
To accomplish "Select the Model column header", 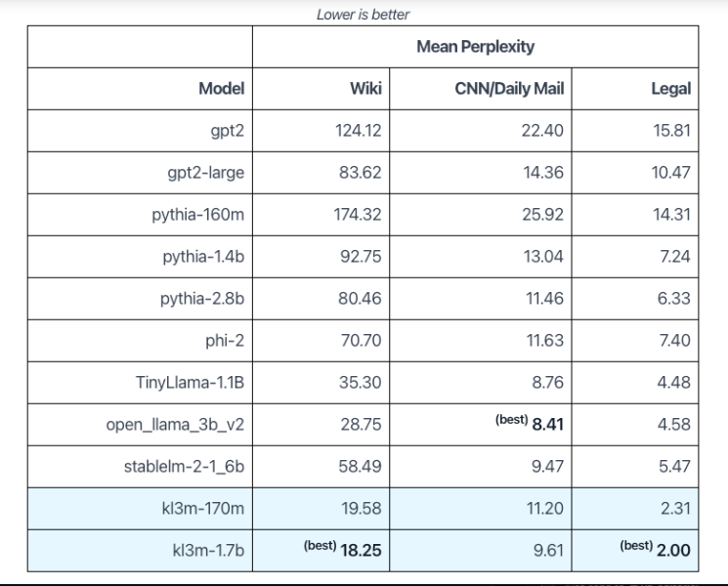I will (222, 89).
